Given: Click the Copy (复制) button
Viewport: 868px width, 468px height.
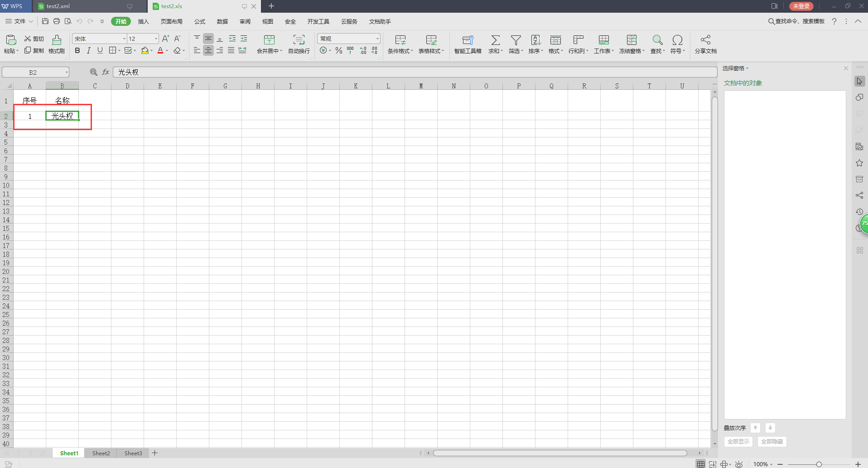Looking at the screenshot, I should pyautogui.click(x=34, y=50).
